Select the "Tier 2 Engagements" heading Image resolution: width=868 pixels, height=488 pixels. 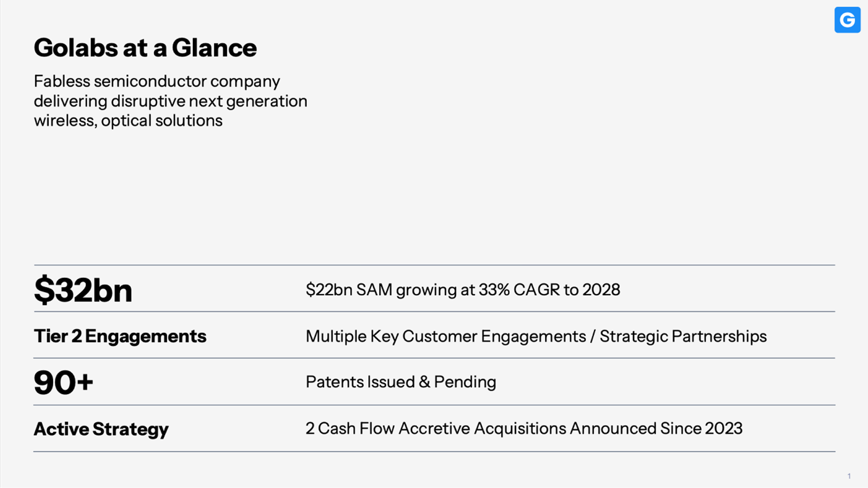pyautogui.click(x=120, y=336)
